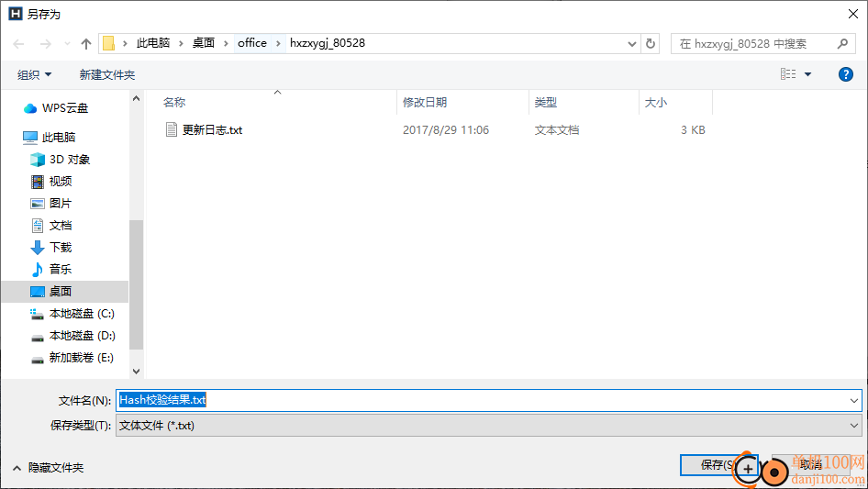Sort files by 类型 column
Viewport: 868px width, 489px height.
click(x=546, y=103)
